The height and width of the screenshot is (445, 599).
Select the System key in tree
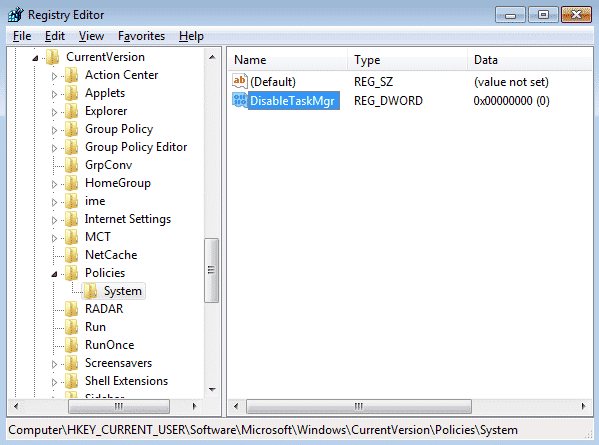pyautogui.click(x=123, y=291)
